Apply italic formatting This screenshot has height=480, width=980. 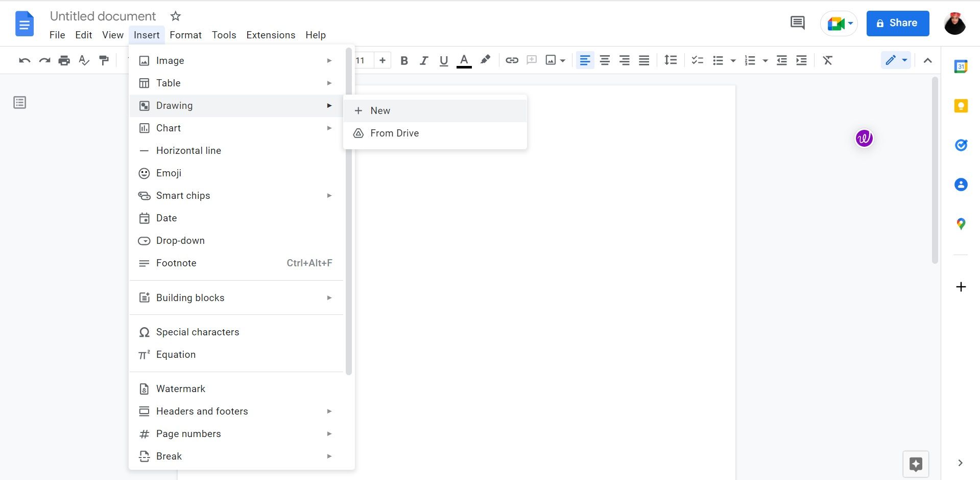click(x=424, y=60)
